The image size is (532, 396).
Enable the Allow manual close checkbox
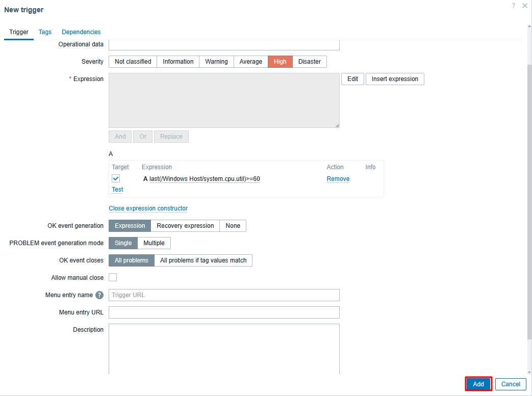click(x=113, y=278)
